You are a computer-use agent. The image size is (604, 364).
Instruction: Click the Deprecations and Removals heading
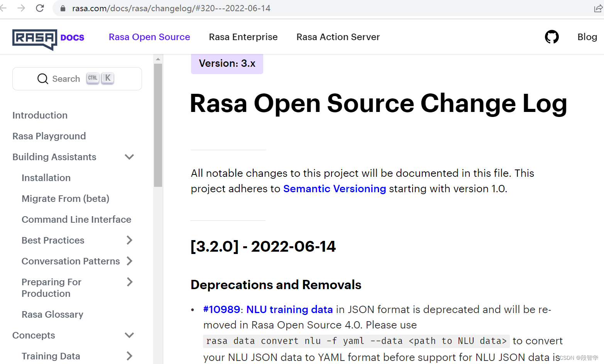pyautogui.click(x=276, y=285)
